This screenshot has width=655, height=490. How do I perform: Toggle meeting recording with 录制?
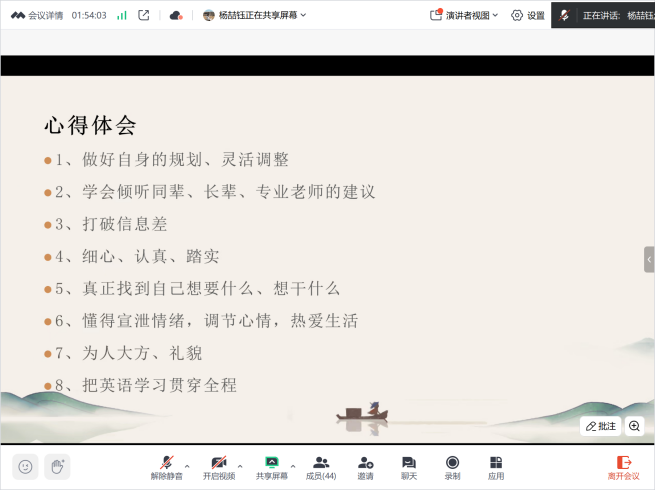452,467
